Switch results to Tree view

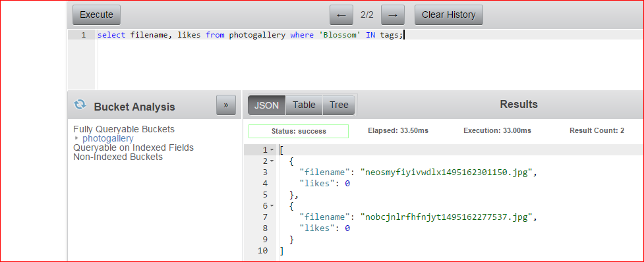pyautogui.click(x=339, y=105)
